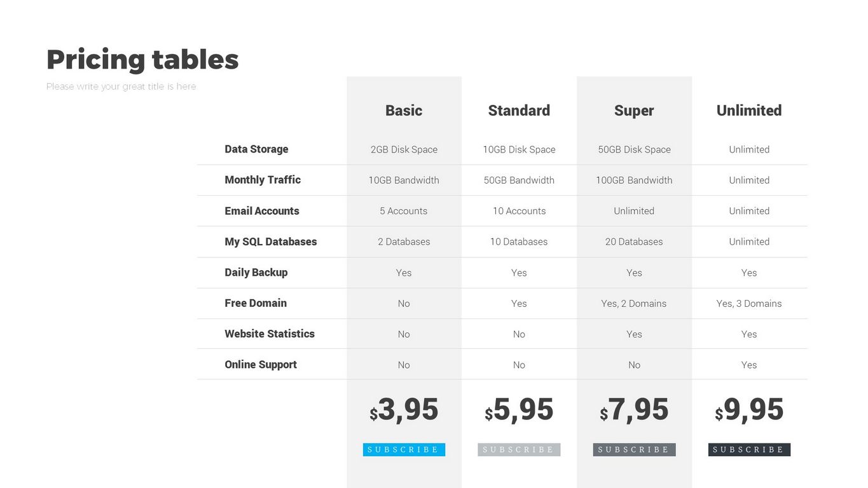Select the Email Accounts row label
This screenshot has width=868, height=488.
pyautogui.click(x=262, y=211)
